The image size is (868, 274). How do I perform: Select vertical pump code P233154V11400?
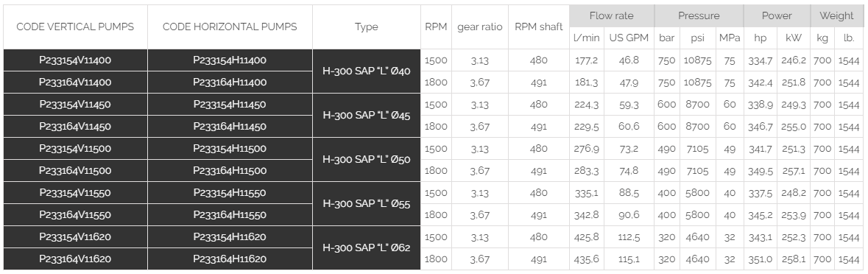pyautogui.click(x=75, y=60)
